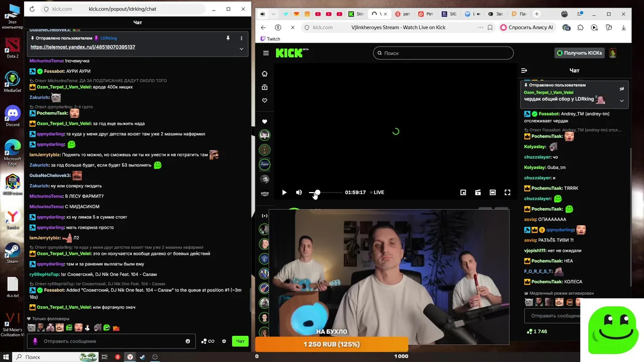Switch to the рет Yandex tab
This screenshot has height=362, width=644.
click(x=403, y=14)
